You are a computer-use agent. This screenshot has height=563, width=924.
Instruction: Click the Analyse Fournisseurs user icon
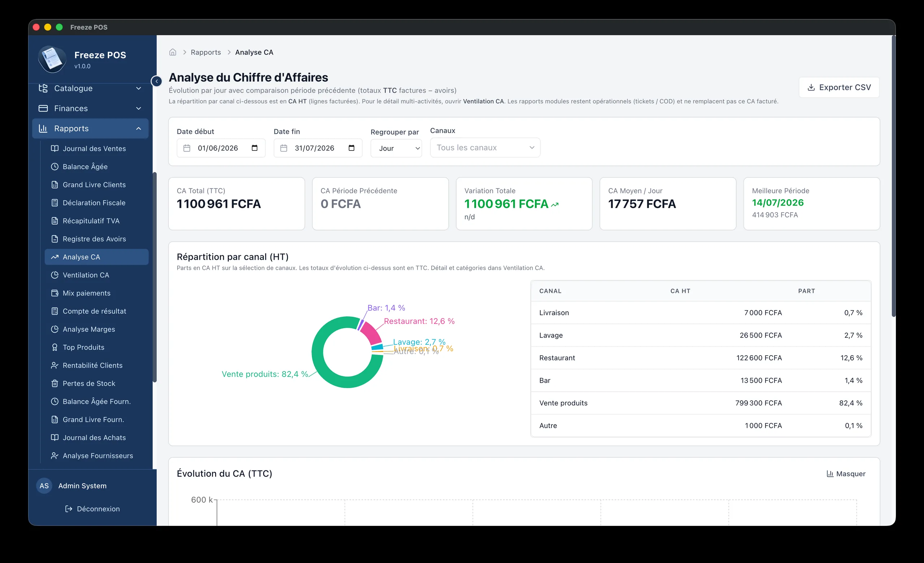55,456
